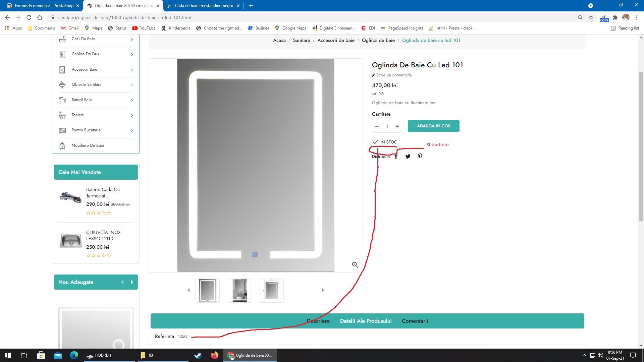
Task: Switch to Descriere tab
Action: tap(318, 321)
